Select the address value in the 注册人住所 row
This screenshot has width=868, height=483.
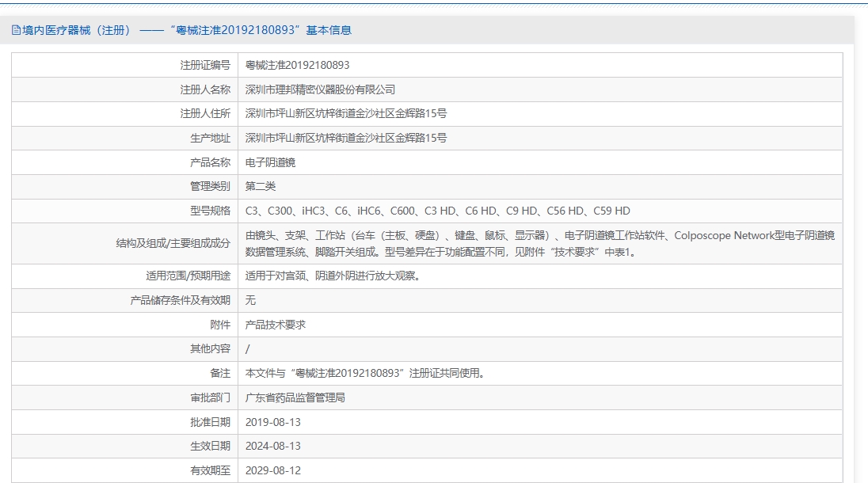(346, 113)
